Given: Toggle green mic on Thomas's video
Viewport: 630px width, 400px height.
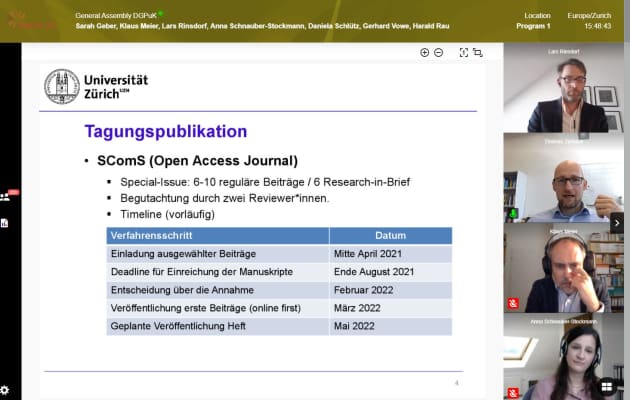Looking at the screenshot, I should coord(513,213).
